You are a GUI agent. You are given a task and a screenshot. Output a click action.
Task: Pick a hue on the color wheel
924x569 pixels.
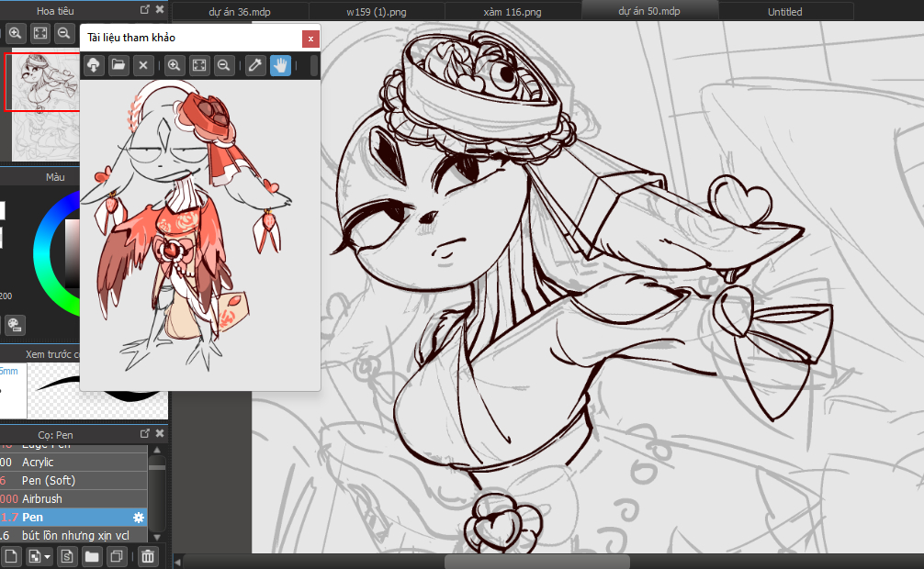pyautogui.click(x=43, y=237)
